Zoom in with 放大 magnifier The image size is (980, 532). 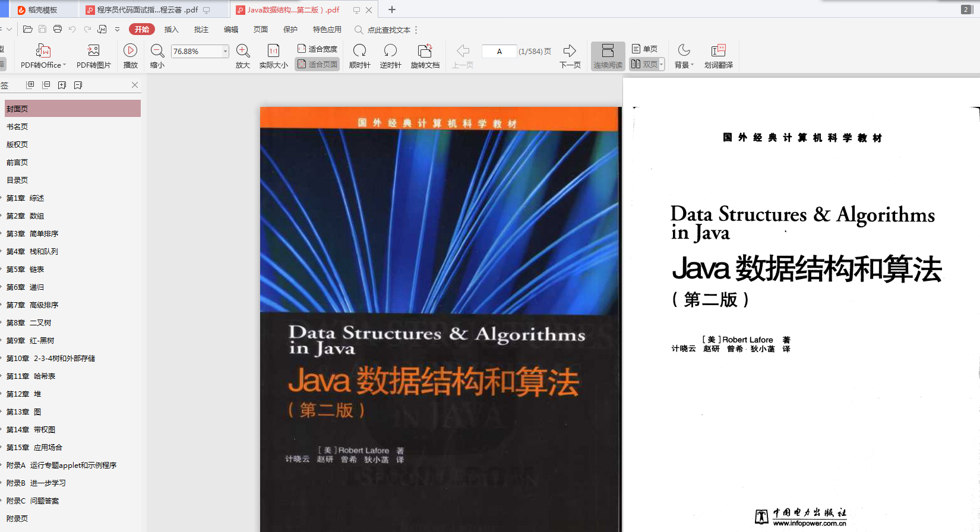243,56
